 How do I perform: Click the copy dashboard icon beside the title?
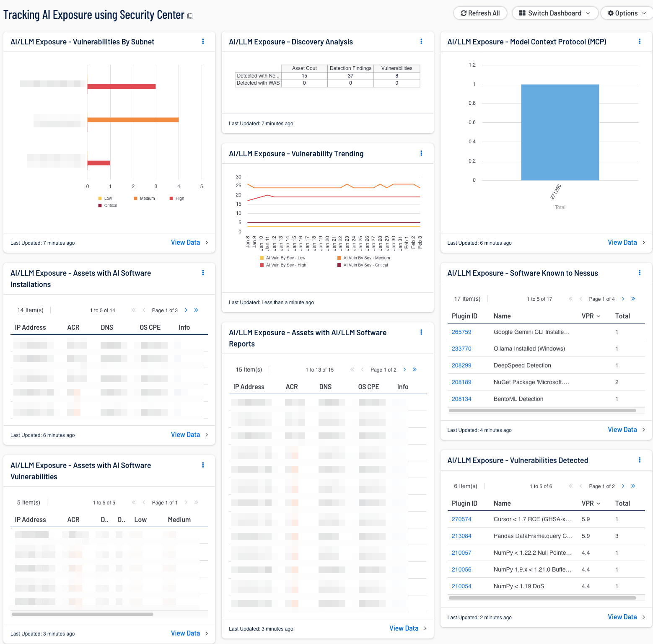click(191, 15)
